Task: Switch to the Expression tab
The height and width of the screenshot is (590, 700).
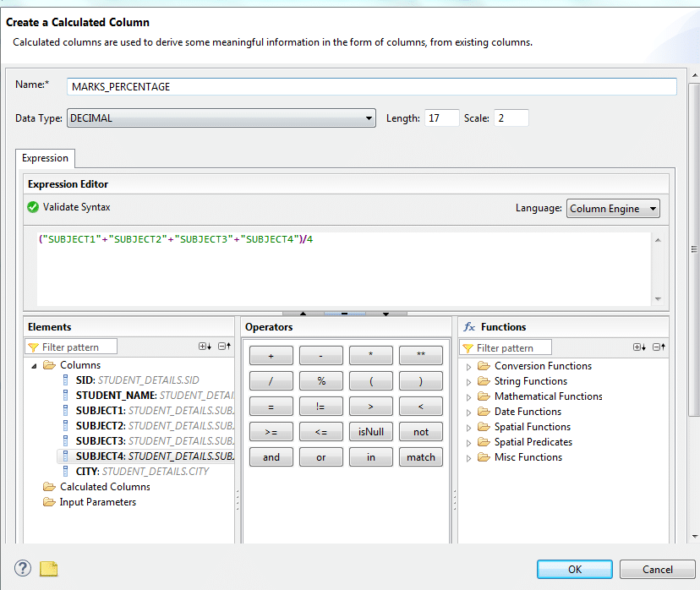Action: tap(46, 158)
